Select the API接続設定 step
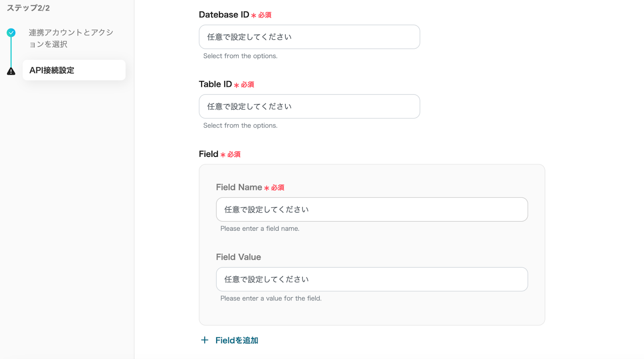The image size is (644, 359). coord(74,70)
